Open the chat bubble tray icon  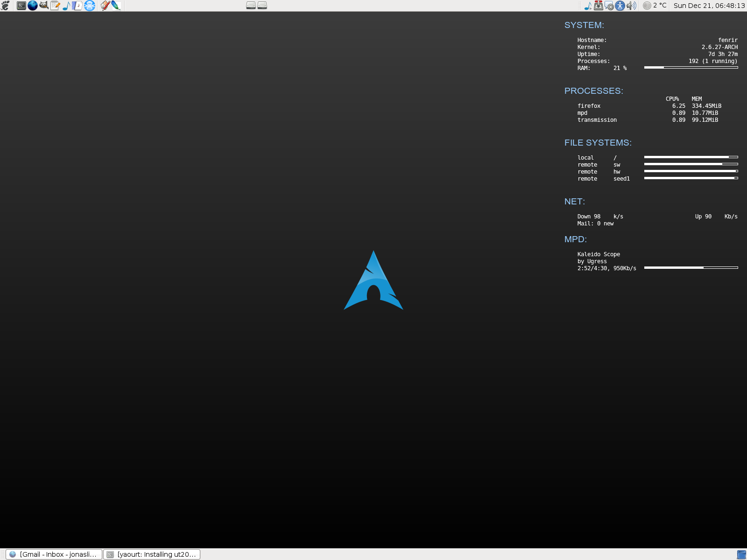click(x=609, y=6)
